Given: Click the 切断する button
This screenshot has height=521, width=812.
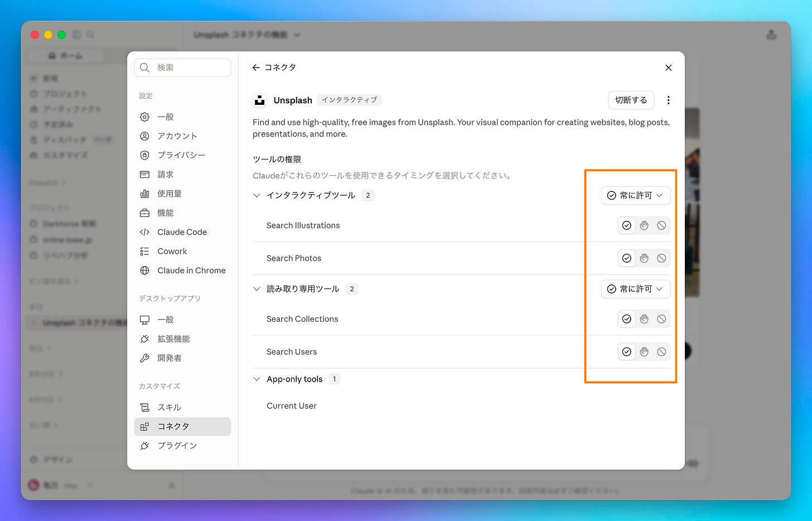Looking at the screenshot, I should [631, 100].
